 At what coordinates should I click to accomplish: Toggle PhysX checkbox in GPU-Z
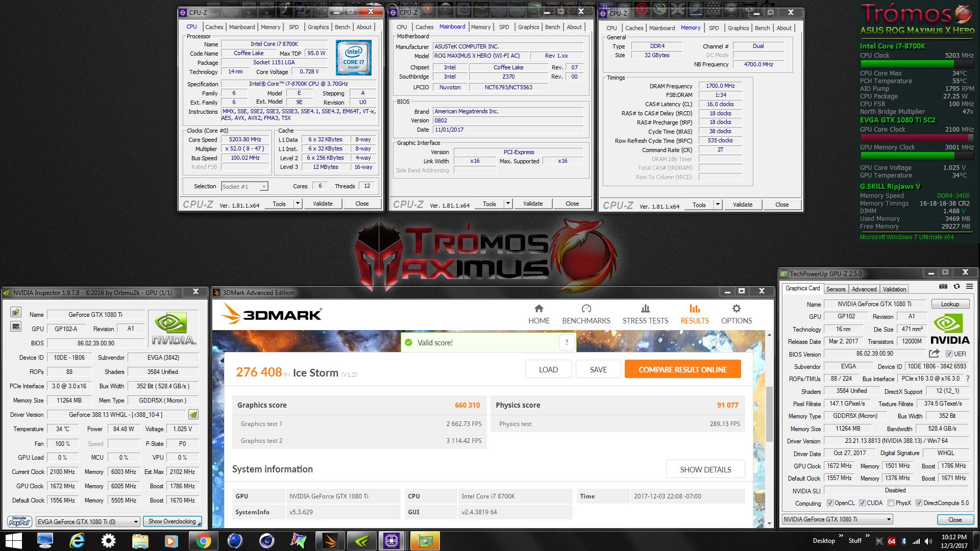pyautogui.click(x=891, y=503)
